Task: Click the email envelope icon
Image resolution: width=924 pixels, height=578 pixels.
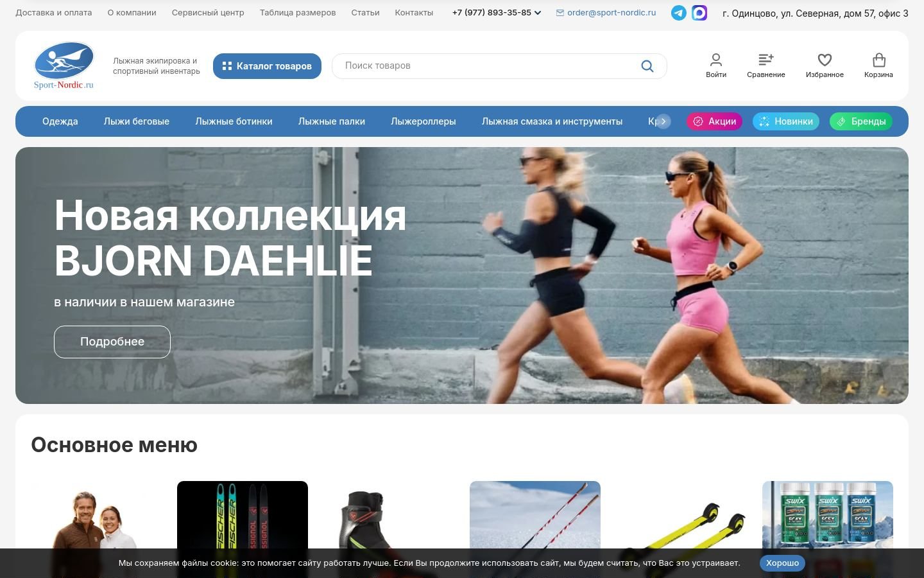Action: 560,13
